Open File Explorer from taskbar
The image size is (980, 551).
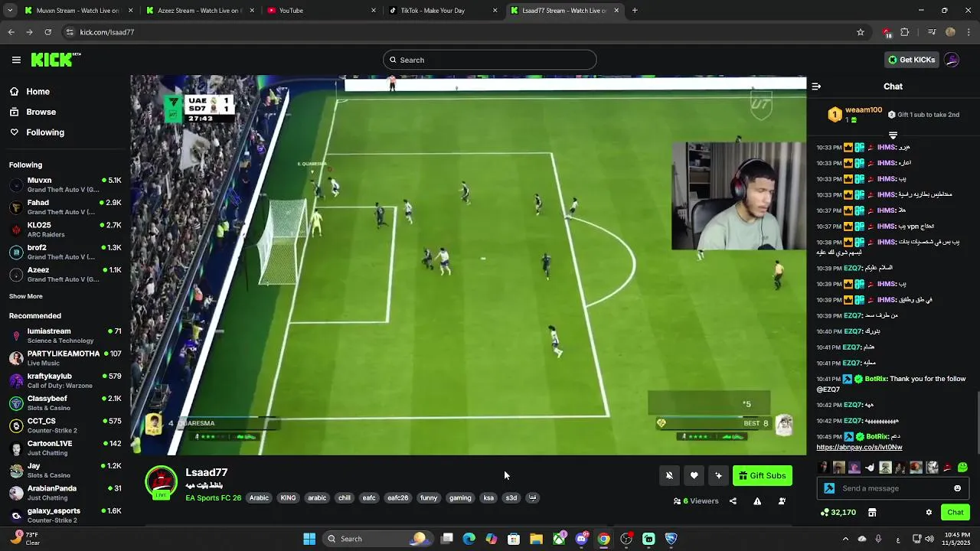click(536, 539)
